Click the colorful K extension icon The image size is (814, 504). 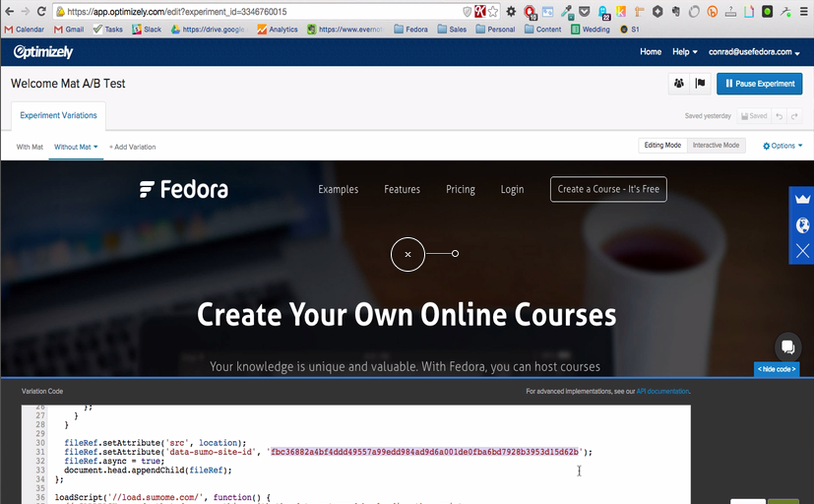[621, 12]
